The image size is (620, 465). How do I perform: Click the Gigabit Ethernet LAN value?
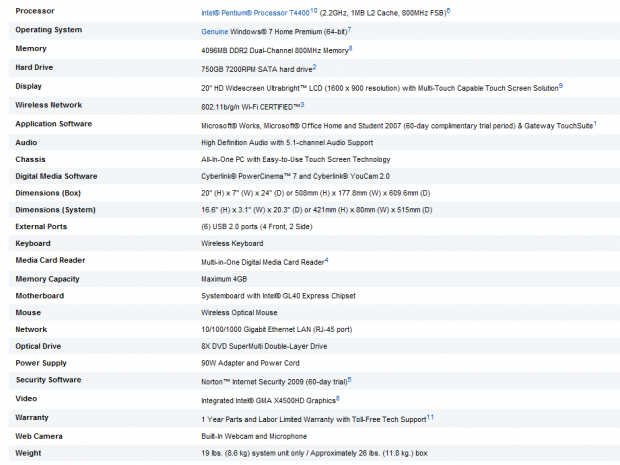point(277,329)
